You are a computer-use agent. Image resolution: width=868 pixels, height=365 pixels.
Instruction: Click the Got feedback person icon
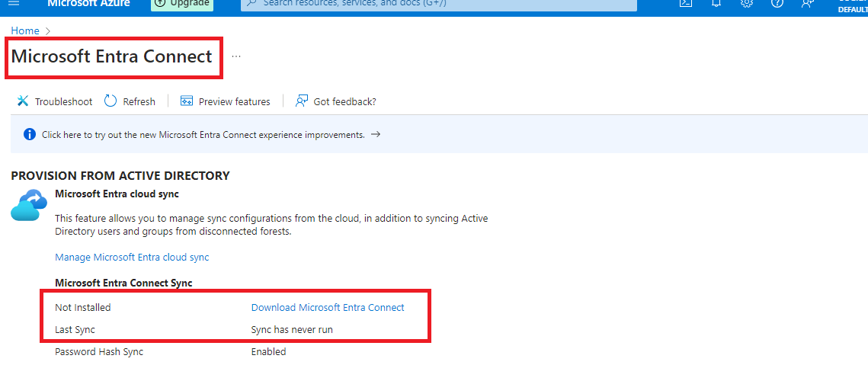coord(302,101)
